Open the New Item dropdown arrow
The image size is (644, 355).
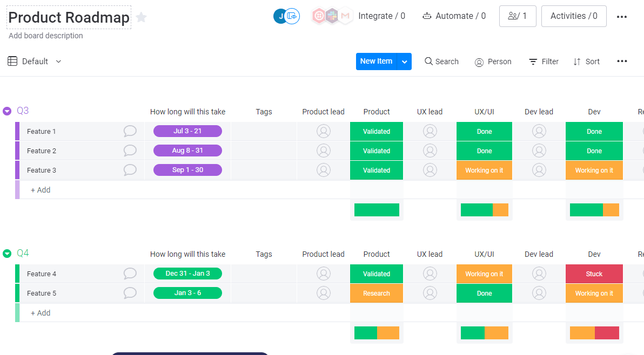click(x=404, y=61)
